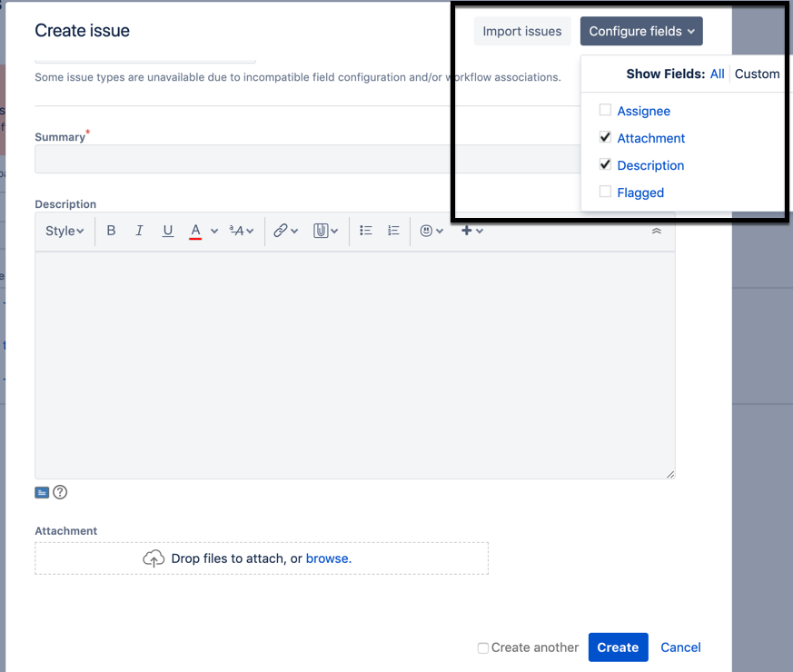Create a numbered list in the description
793x672 pixels.
pos(392,230)
